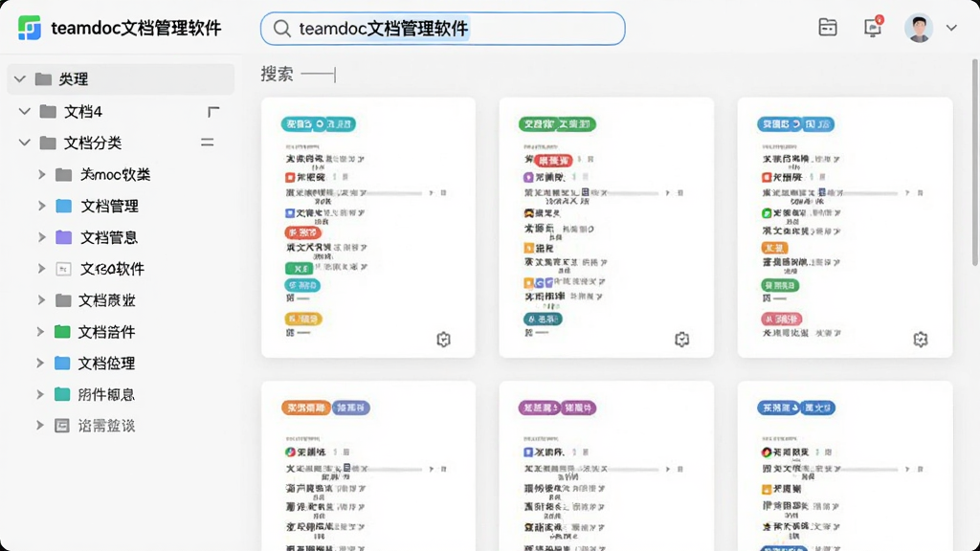Expand the 文档管理 folder chevron
Screen dimensions: 980x551
tap(41, 206)
